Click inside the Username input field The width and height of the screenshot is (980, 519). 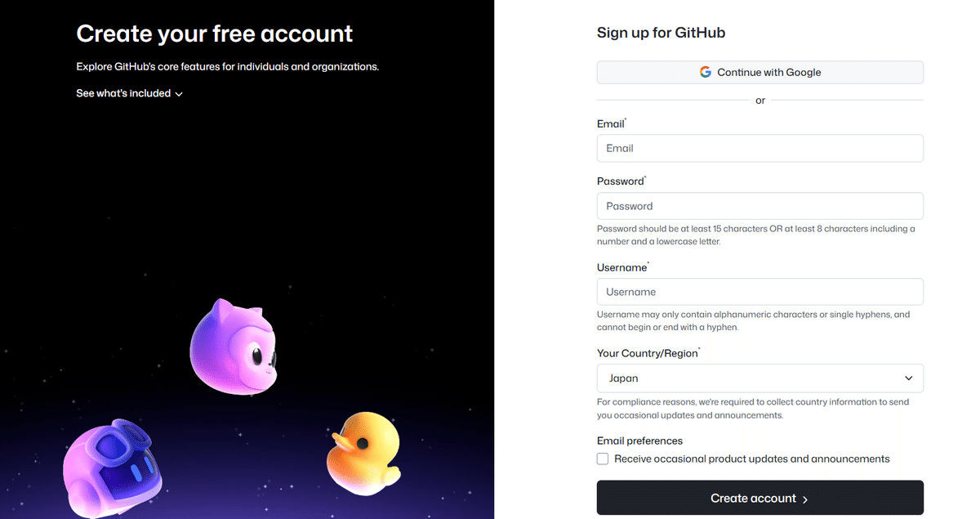759,292
